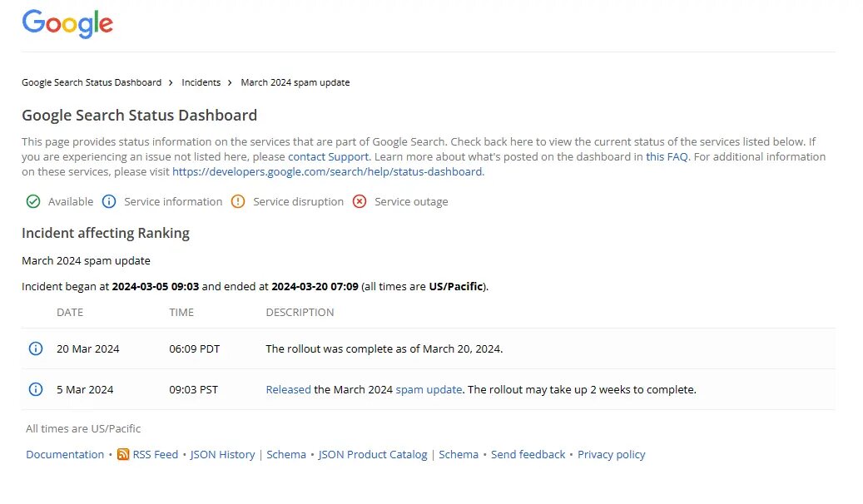863x504 pixels.
Task: Open JSON History in the footer
Action: coord(222,454)
